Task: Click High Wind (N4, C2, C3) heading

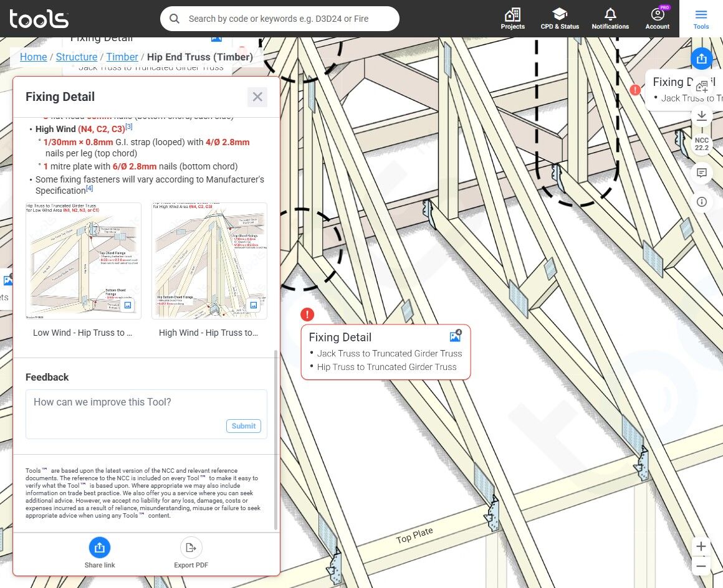Action: [x=80, y=129]
